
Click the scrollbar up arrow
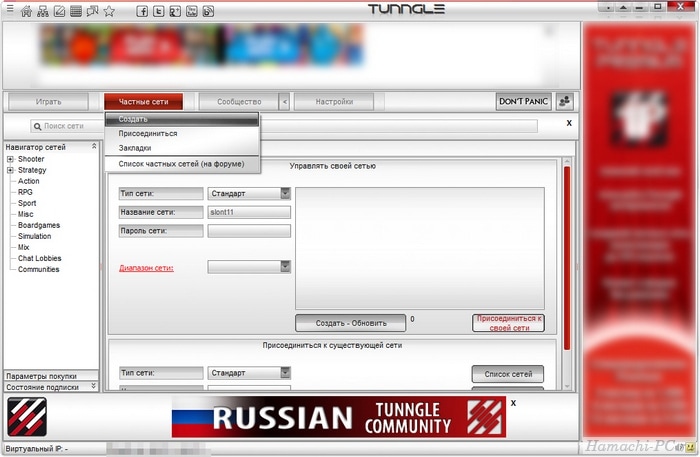pyautogui.click(x=567, y=162)
